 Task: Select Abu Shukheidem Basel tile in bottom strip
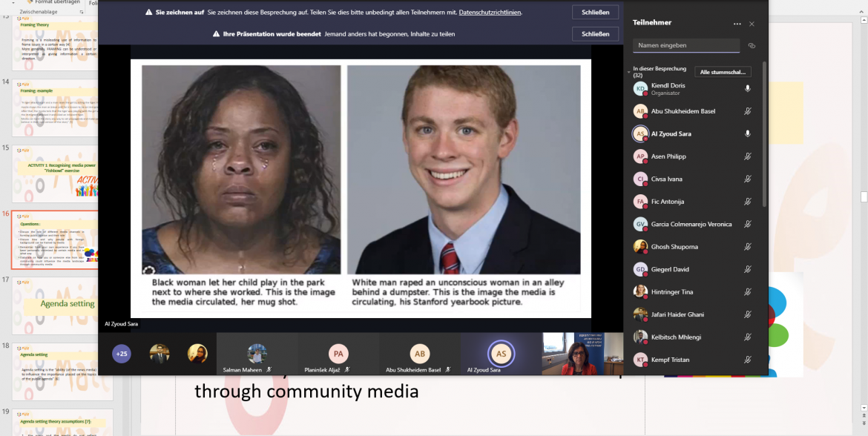point(420,354)
